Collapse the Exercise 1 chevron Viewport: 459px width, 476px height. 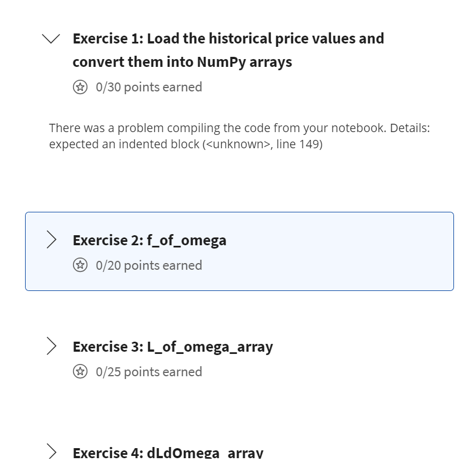pos(52,39)
